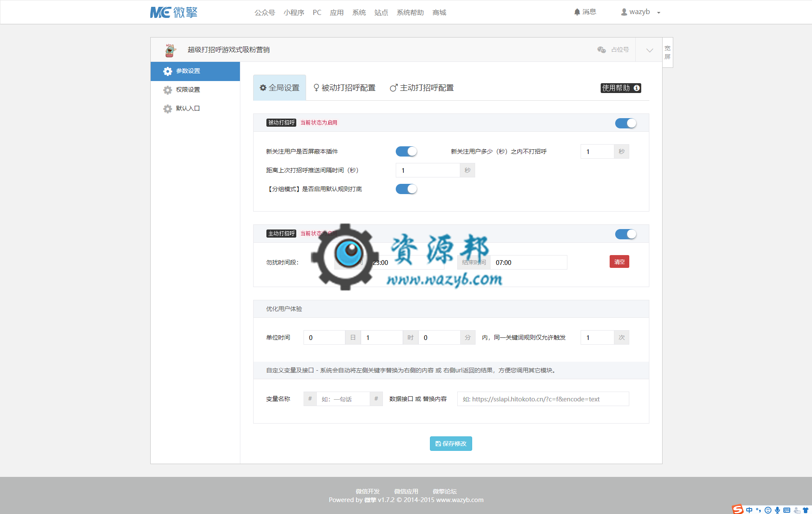The image size is (812, 514).
Task: Switch the IME 中 language mode indicator
Action: point(749,510)
